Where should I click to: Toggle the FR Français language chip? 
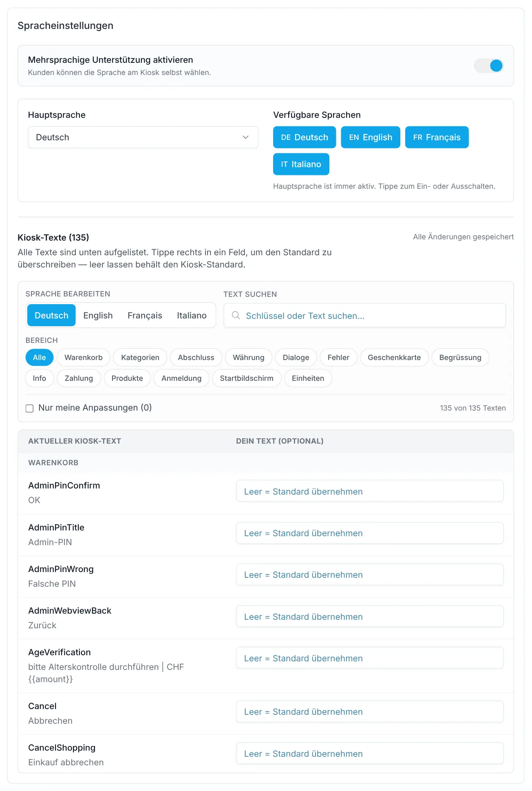[x=437, y=137]
